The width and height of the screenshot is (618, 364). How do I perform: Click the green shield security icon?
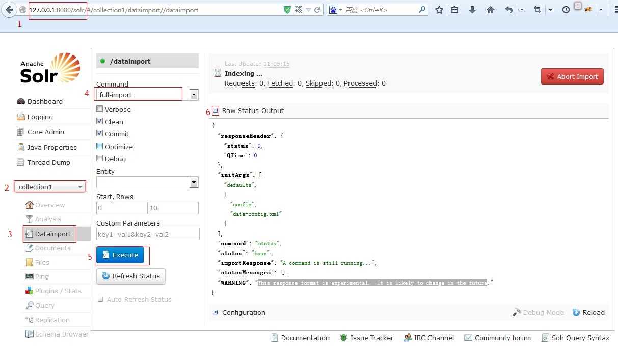(x=287, y=10)
